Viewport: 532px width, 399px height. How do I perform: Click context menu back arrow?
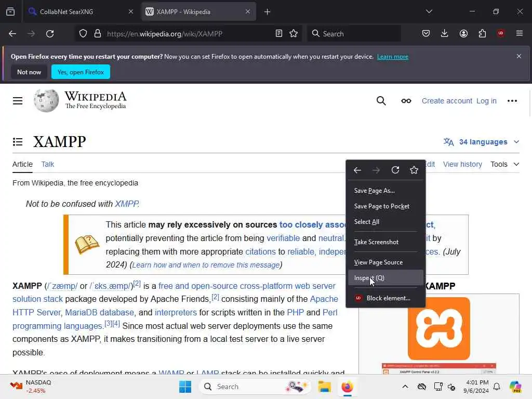pos(357,170)
